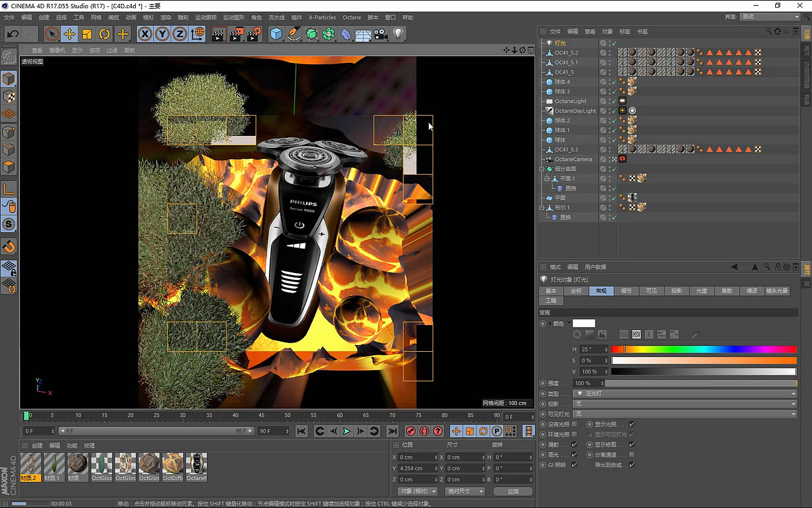Switch to the 细节 attribute tab

(x=626, y=291)
